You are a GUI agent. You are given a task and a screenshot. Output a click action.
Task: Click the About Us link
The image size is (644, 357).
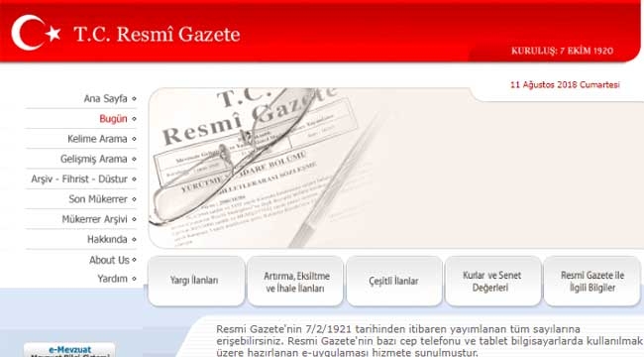point(109,260)
